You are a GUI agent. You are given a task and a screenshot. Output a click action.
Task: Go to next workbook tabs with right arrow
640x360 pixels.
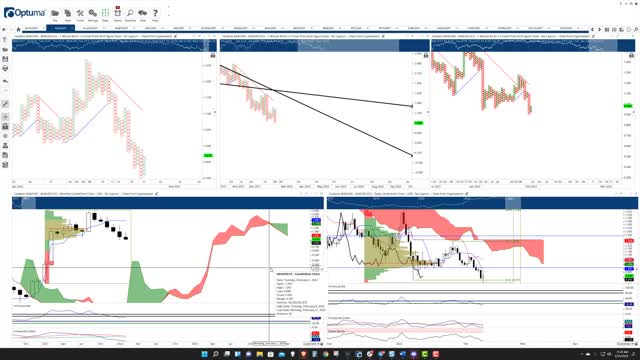pos(599,29)
